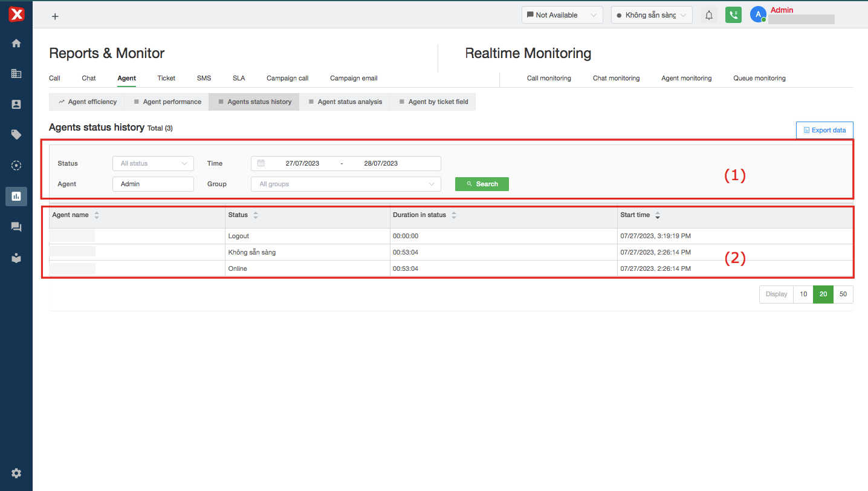The image size is (868, 491).
Task: Select the Agent status analysis tab
Action: [345, 102]
